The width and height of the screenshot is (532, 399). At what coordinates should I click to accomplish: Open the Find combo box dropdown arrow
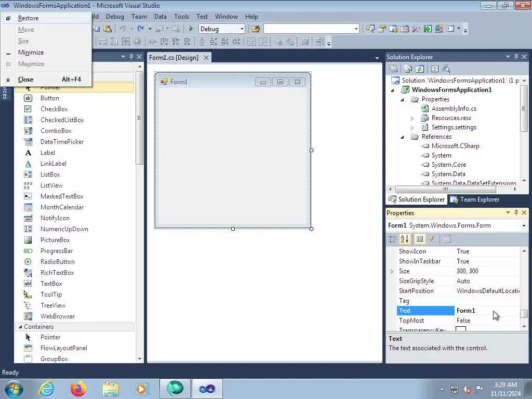pyautogui.click(x=356, y=29)
